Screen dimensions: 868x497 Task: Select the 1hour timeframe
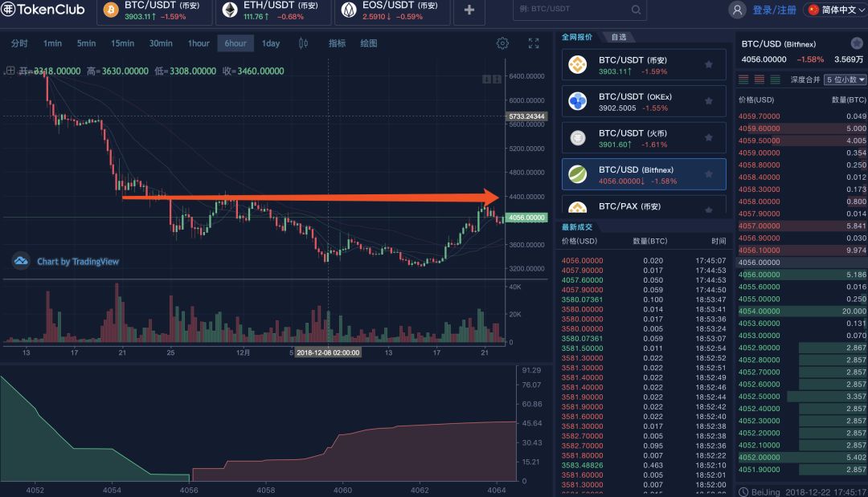coord(199,43)
